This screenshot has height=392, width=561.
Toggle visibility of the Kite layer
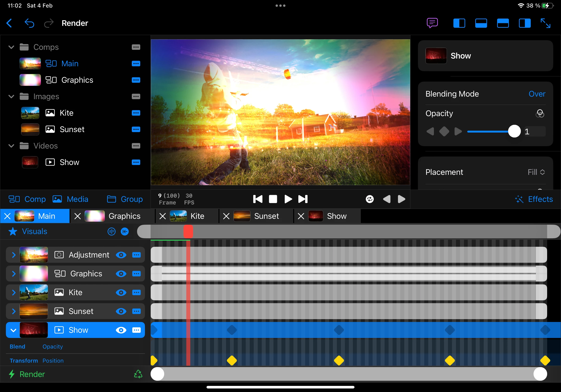point(121,293)
